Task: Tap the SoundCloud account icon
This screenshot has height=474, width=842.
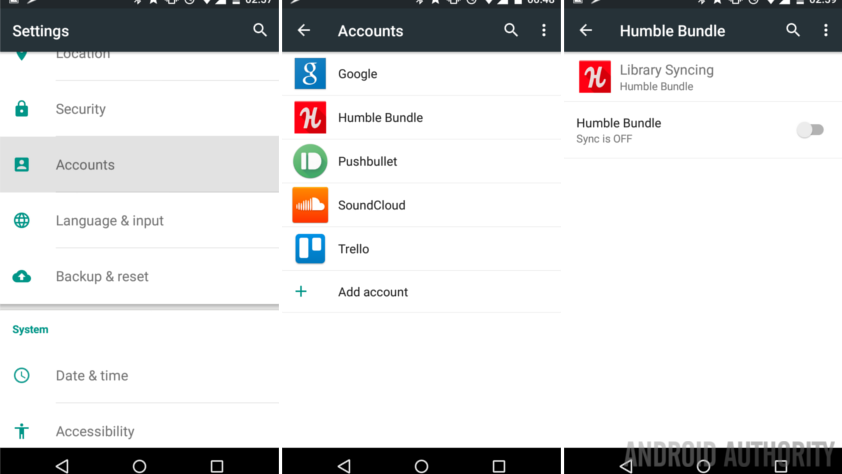Action: click(310, 205)
